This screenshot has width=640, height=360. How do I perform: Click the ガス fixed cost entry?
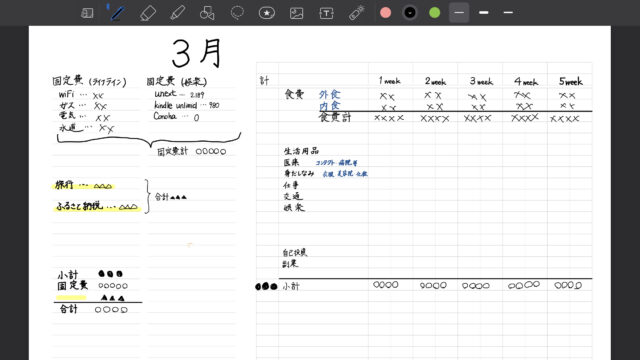[83, 106]
